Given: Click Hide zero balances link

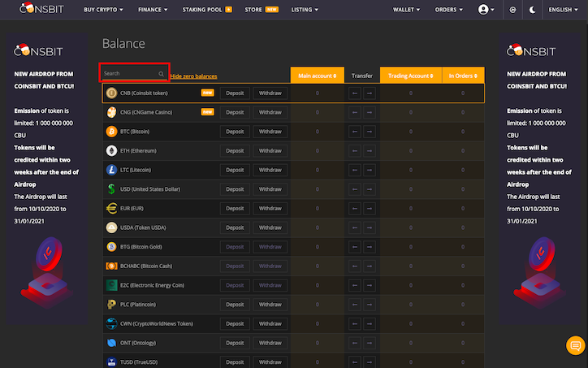Looking at the screenshot, I should [193, 76].
